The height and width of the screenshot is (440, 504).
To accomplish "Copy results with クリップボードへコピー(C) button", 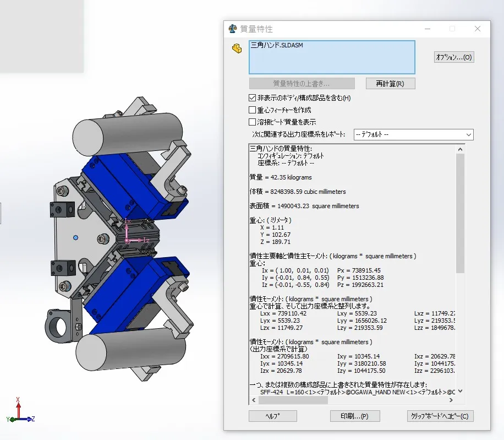I will pyautogui.click(x=440, y=416).
